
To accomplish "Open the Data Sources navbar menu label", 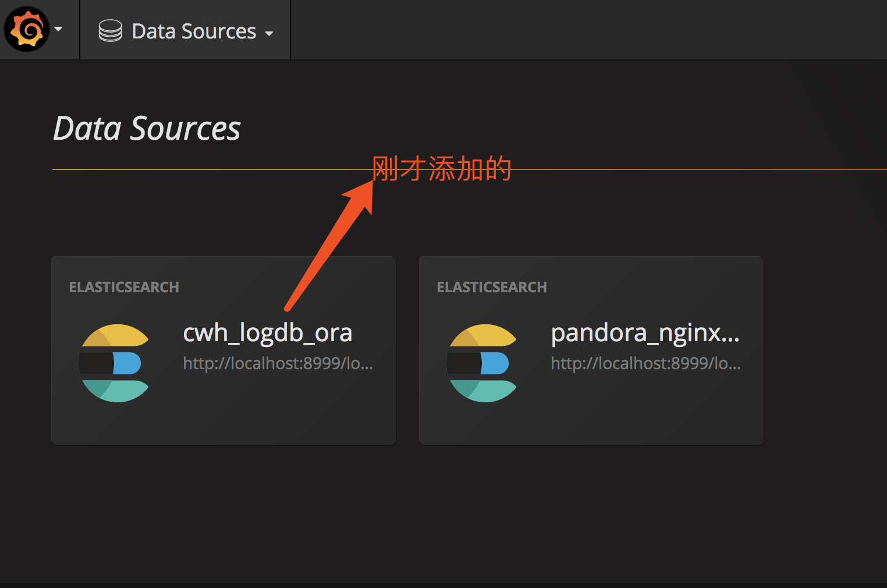I will [x=194, y=31].
